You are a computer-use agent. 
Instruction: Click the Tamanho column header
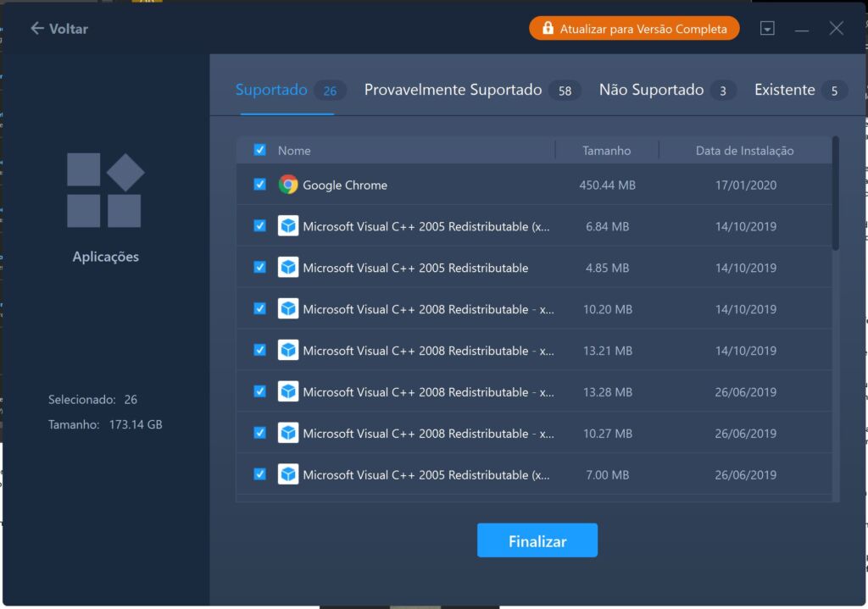(606, 151)
